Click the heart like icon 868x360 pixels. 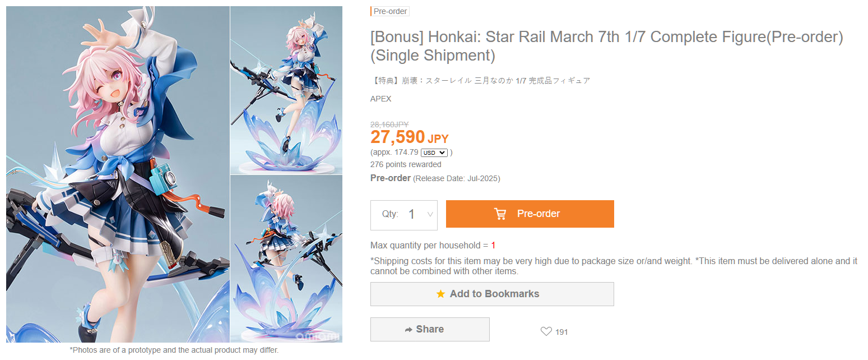coord(546,331)
